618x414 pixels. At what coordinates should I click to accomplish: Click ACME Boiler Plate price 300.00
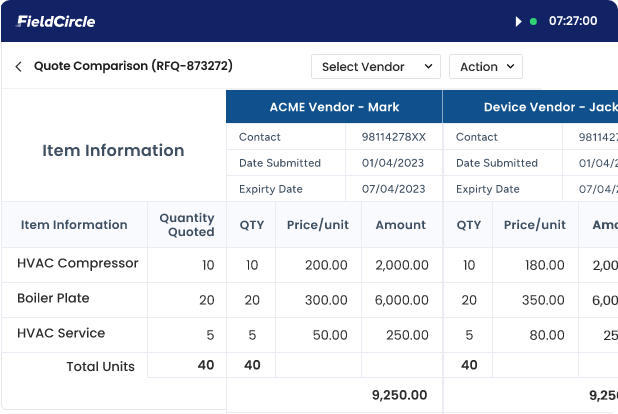tap(326, 300)
